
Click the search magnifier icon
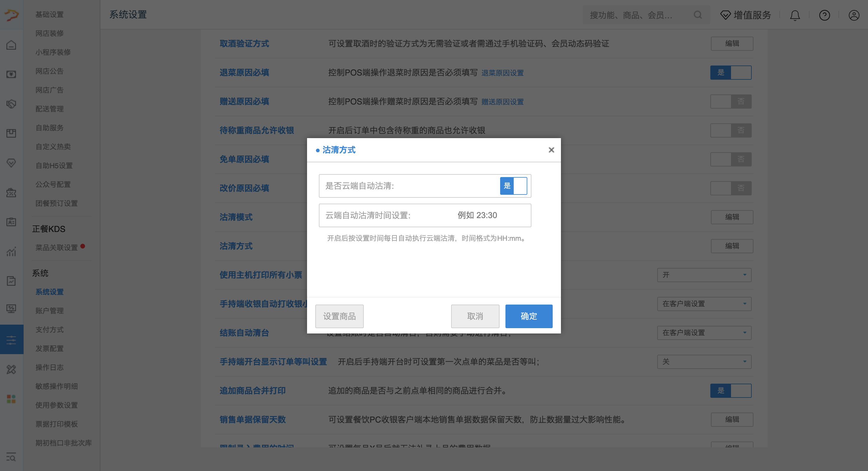pyautogui.click(x=698, y=15)
